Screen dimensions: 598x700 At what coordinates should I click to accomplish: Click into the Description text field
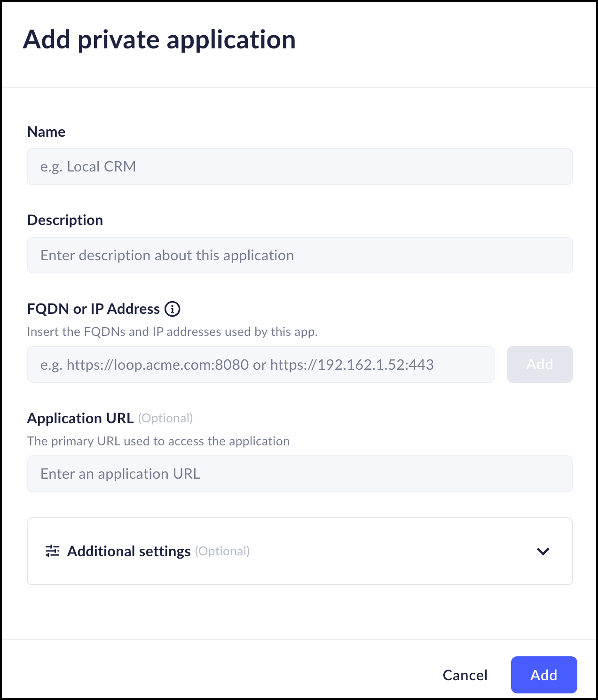coord(299,255)
